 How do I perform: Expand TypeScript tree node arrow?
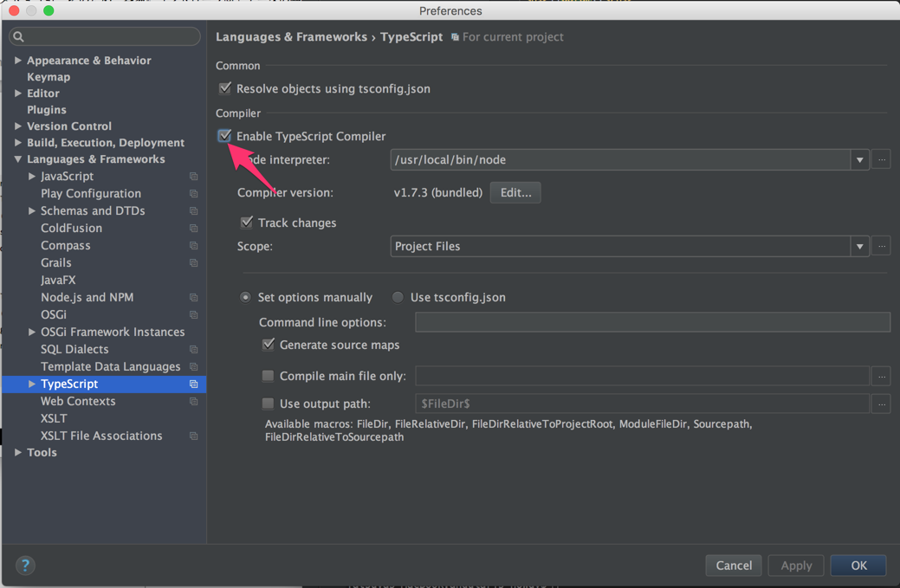coord(32,384)
